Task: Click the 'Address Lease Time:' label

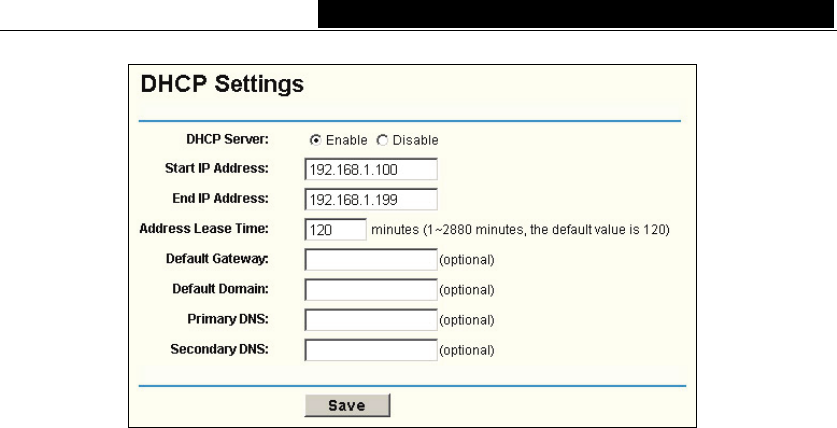Action: 204,229
